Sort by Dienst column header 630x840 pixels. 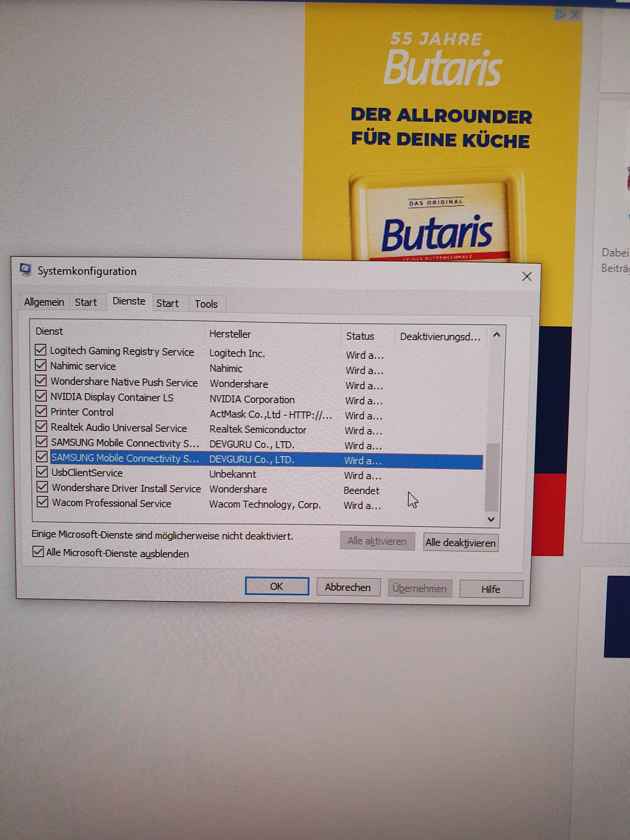[49, 331]
